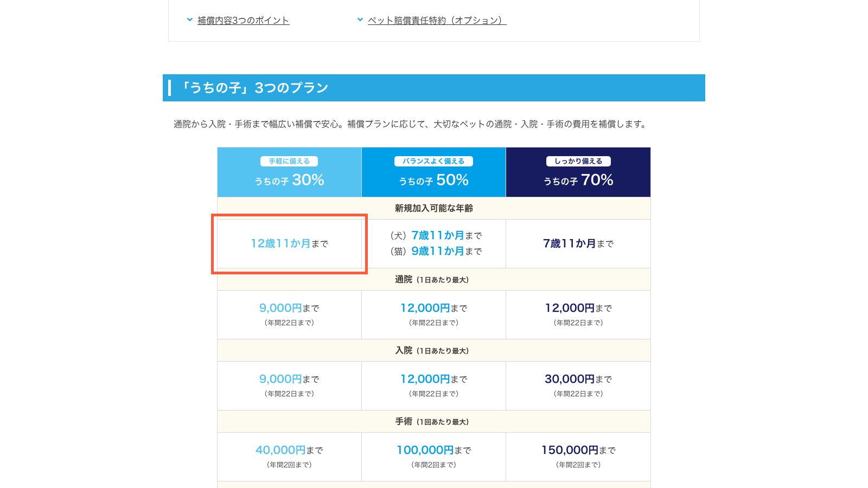Select the 12歳11か月まで age cell

(x=289, y=243)
